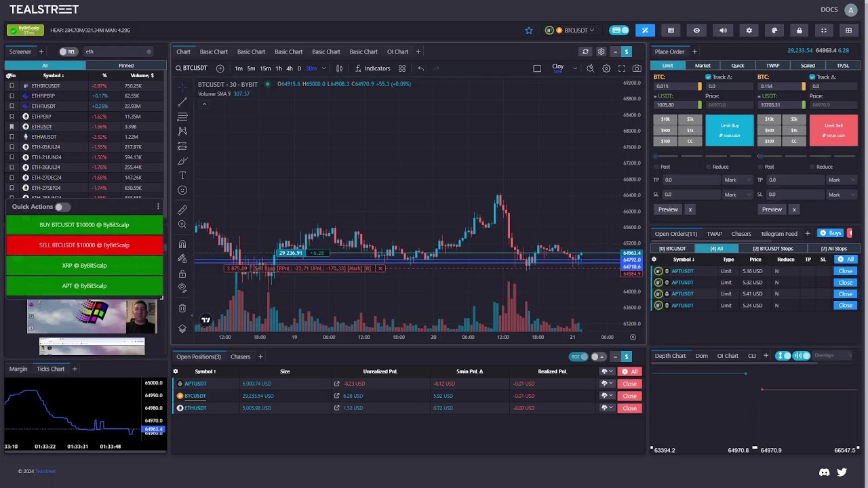Select the brush drawing tool on chart
Screen dimensions: 868x488
pos(182,161)
